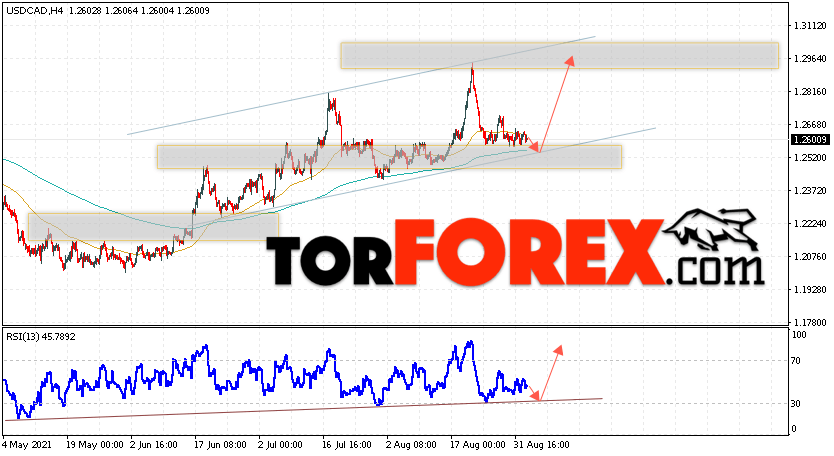Viewport: 834px width, 456px height.
Task: Click the 1.31120 price axis label
Action: click(x=810, y=26)
